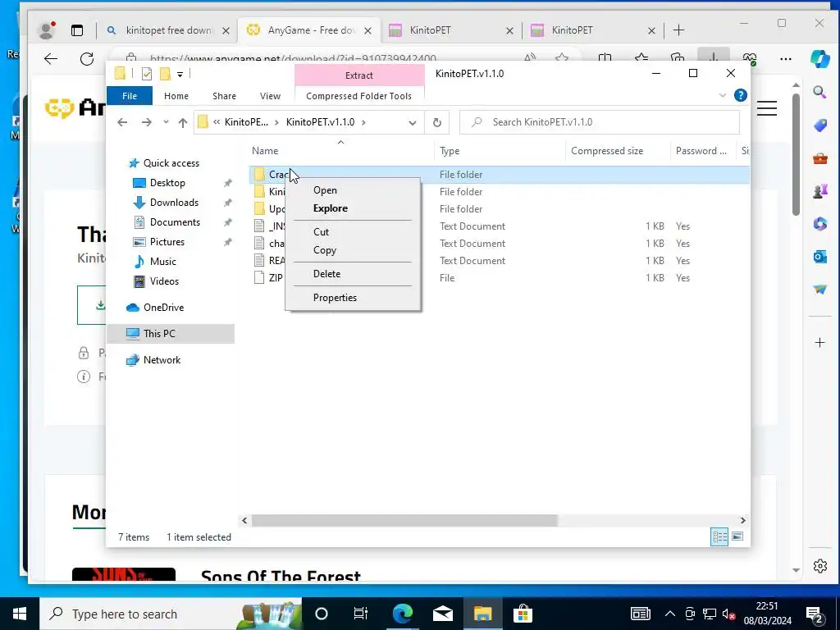The width and height of the screenshot is (840, 630).
Task: Sort by Type column header
Action: (500, 151)
